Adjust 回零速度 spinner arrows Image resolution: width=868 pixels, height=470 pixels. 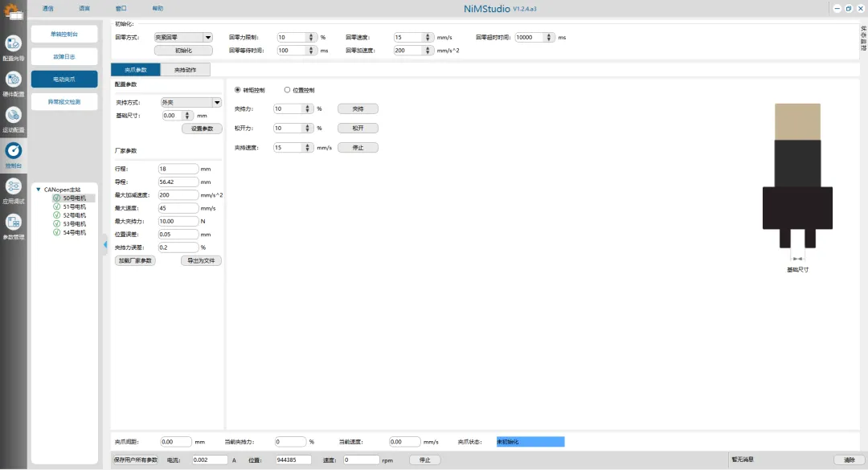428,37
